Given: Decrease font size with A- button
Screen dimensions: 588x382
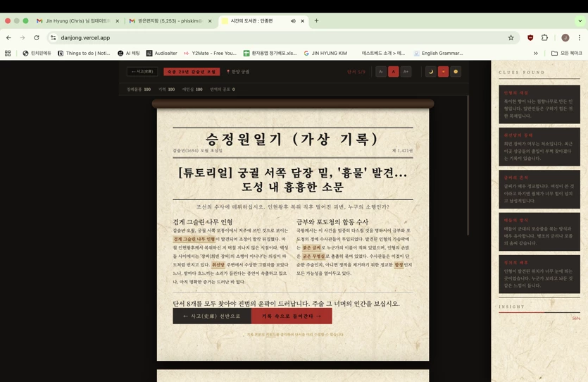Looking at the screenshot, I should coord(381,72).
